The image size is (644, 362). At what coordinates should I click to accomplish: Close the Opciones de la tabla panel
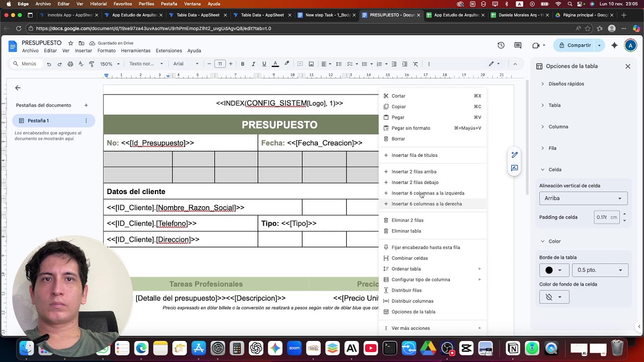[x=628, y=66]
